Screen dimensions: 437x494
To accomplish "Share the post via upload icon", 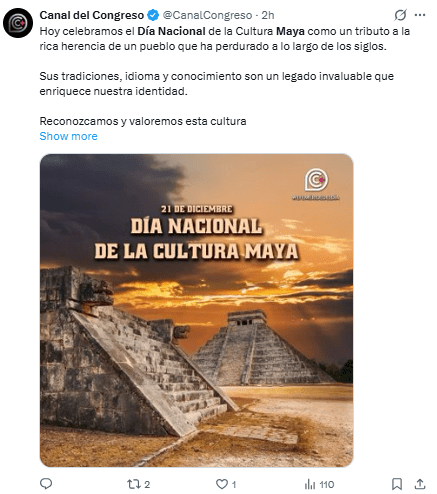I will tap(420, 484).
